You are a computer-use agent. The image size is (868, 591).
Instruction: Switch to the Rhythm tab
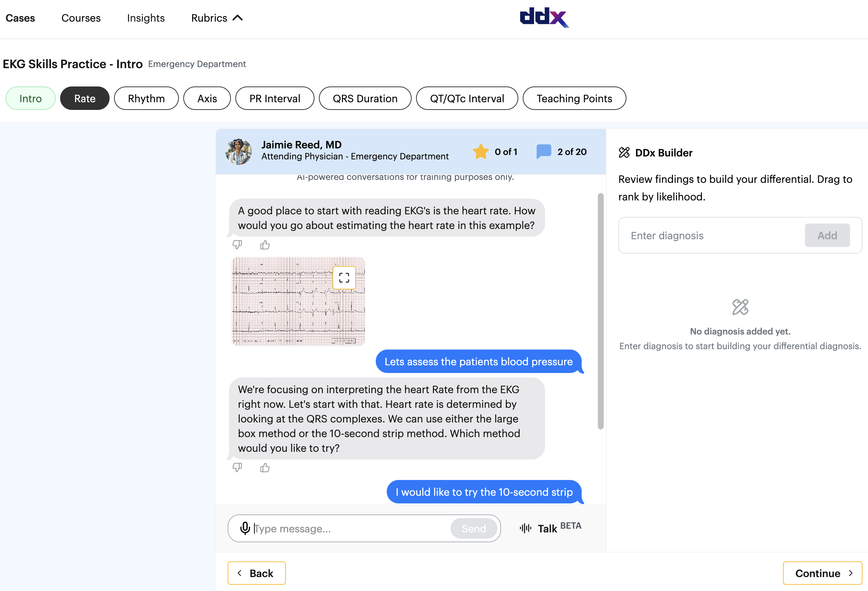click(x=146, y=98)
